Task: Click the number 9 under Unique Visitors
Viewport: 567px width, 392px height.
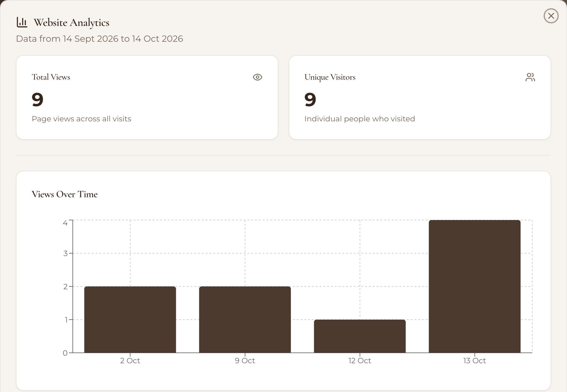Action: pos(310,100)
